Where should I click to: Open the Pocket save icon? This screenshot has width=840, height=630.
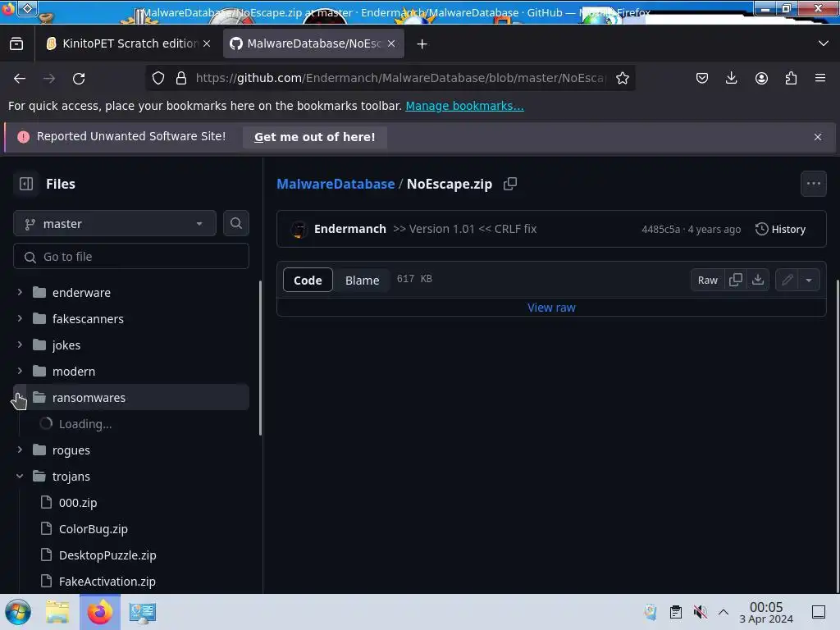coord(702,78)
